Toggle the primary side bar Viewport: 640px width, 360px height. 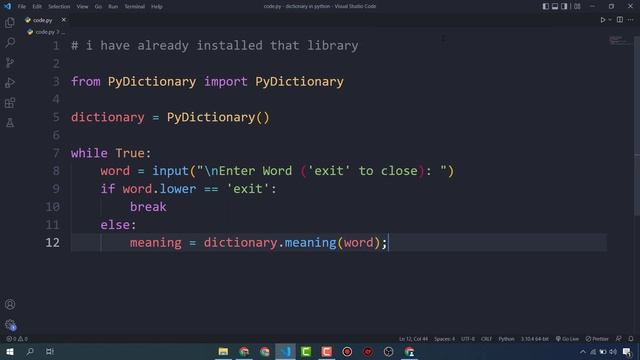(546, 6)
